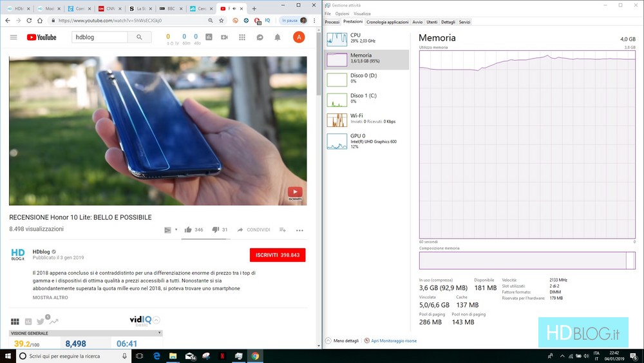This screenshot has height=363, width=644.
Task: Expand the Visione Generale dropdown arrow
Action: (159, 333)
